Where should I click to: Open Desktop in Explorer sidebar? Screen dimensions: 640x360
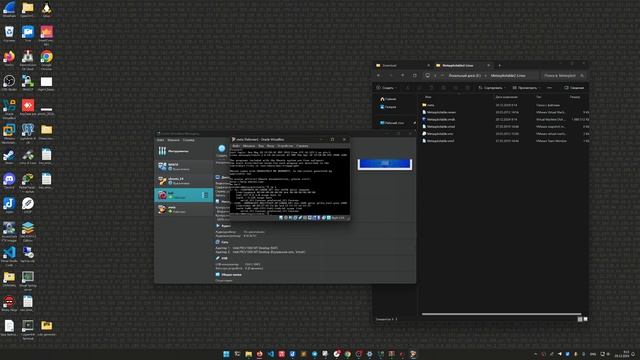[394, 122]
